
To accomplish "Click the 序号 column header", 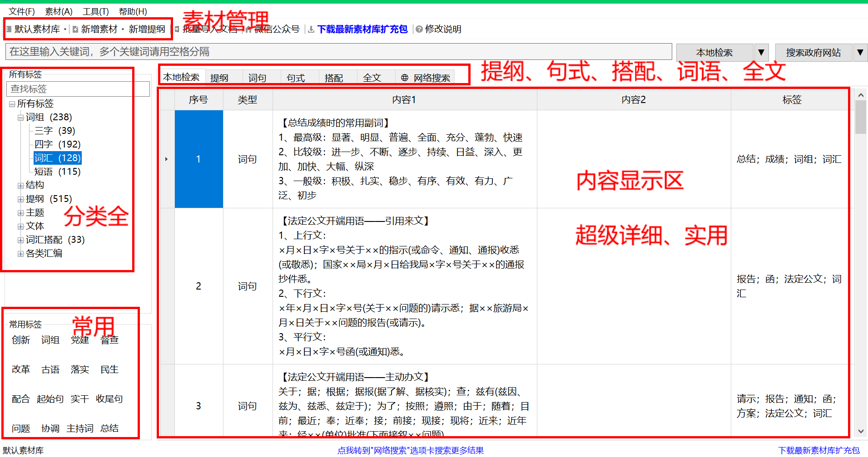I will 198,100.
